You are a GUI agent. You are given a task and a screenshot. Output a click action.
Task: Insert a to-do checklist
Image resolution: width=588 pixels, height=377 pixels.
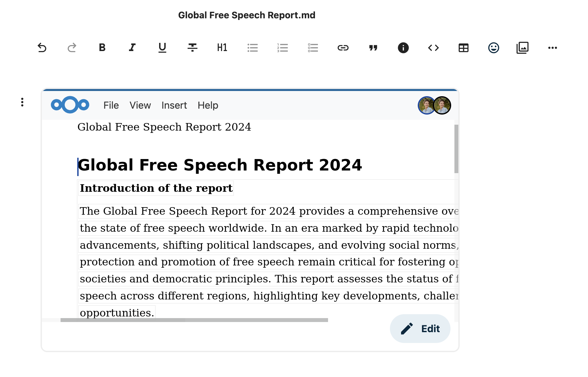click(x=313, y=48)
